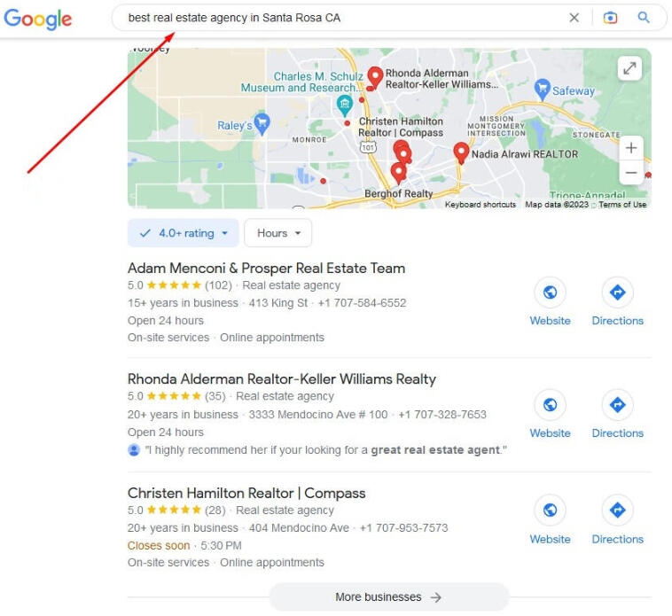Expand the 4.0+ rating dropdown arrow
This screenshot has height=616, width=672.
click(224, 233)
